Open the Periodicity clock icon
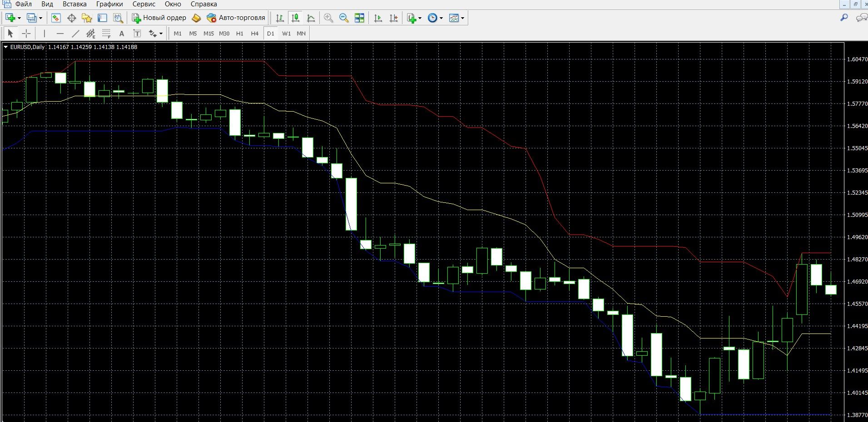The height and width of the screenshot is (422, 868). 432,18
